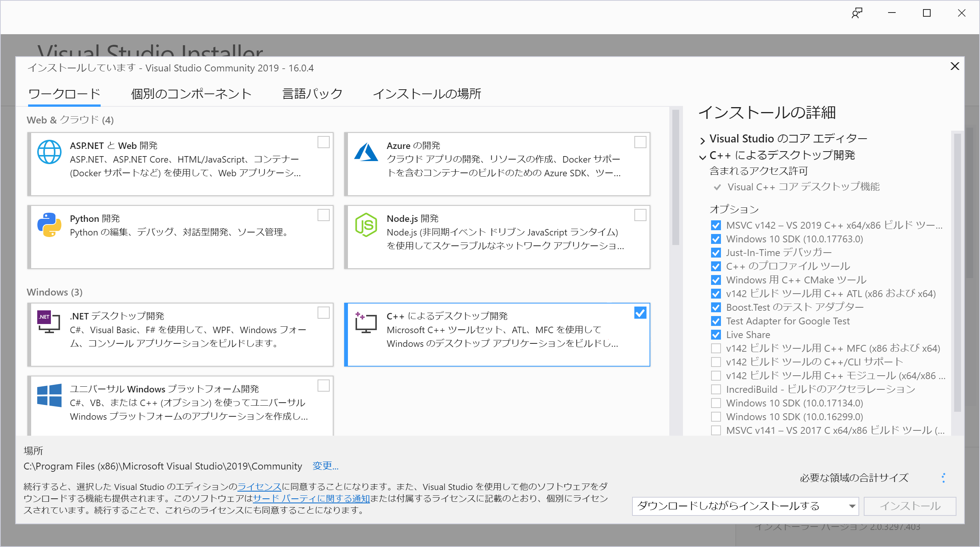Click the blue dots beside total size
This screenshot has height=547, width=980.
[944, 478]
